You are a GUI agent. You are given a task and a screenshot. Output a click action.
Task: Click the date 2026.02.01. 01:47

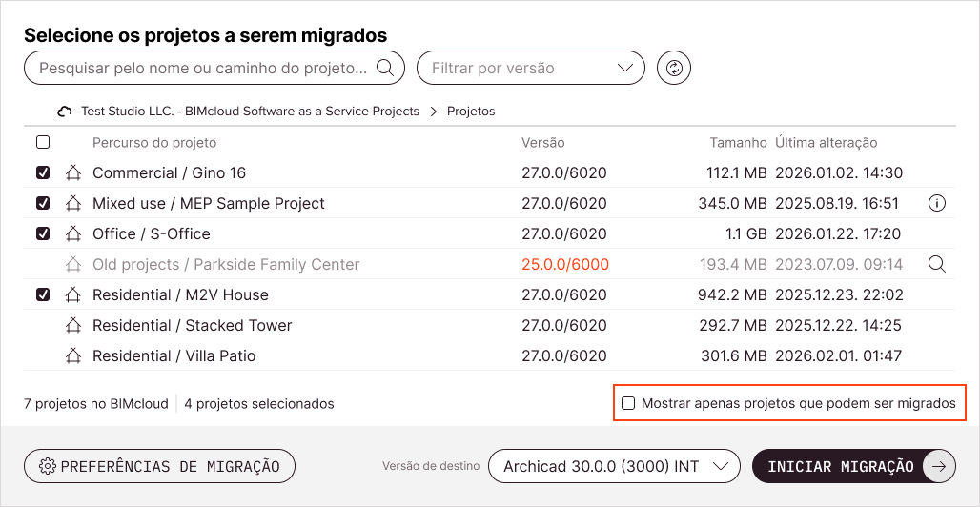pos(839,356)
